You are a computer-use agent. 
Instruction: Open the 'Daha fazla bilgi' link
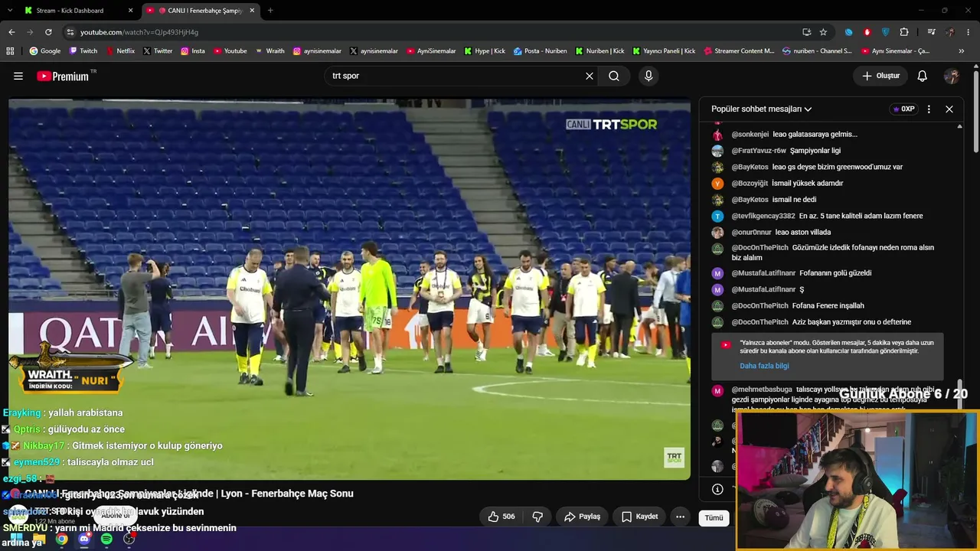click(x=764, y=366)
